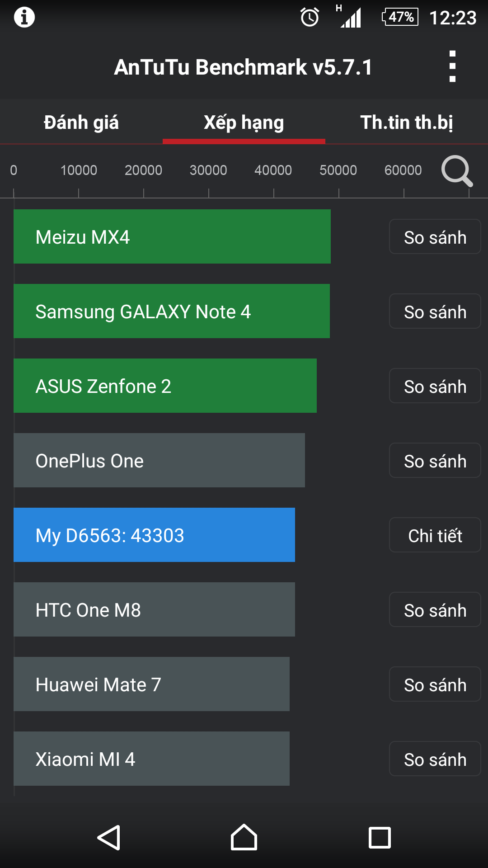This screenshot has height=868, width=488.
Task: Compare with OnePlus One using So sánh
Action: coord(435,461)
